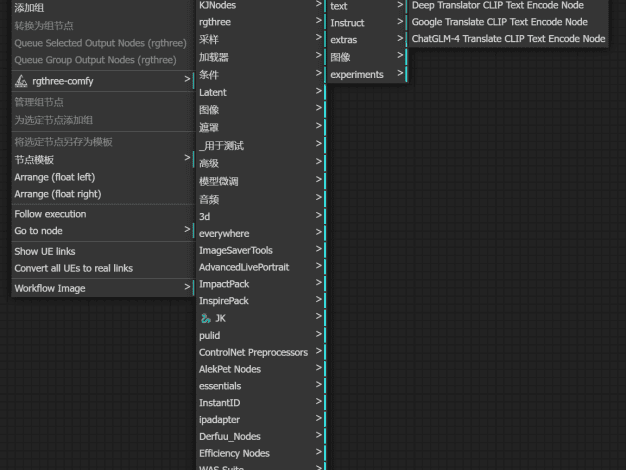
Task: Select Show UE links
Action: 103,251
